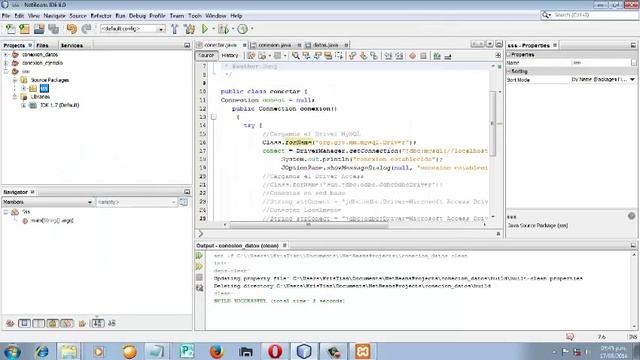Click the Shift Line Right icon
This screenshot has height=360, width=640.
click(399, 56)
